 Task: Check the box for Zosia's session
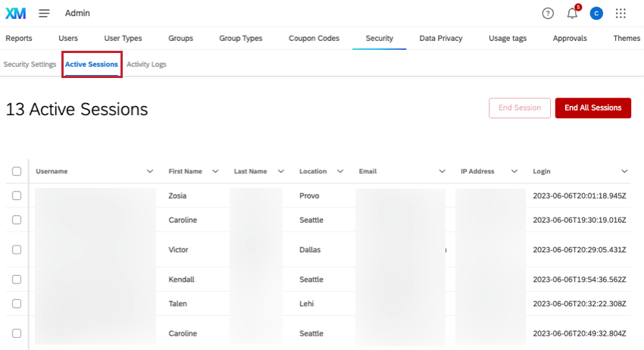tap(17, 195)
